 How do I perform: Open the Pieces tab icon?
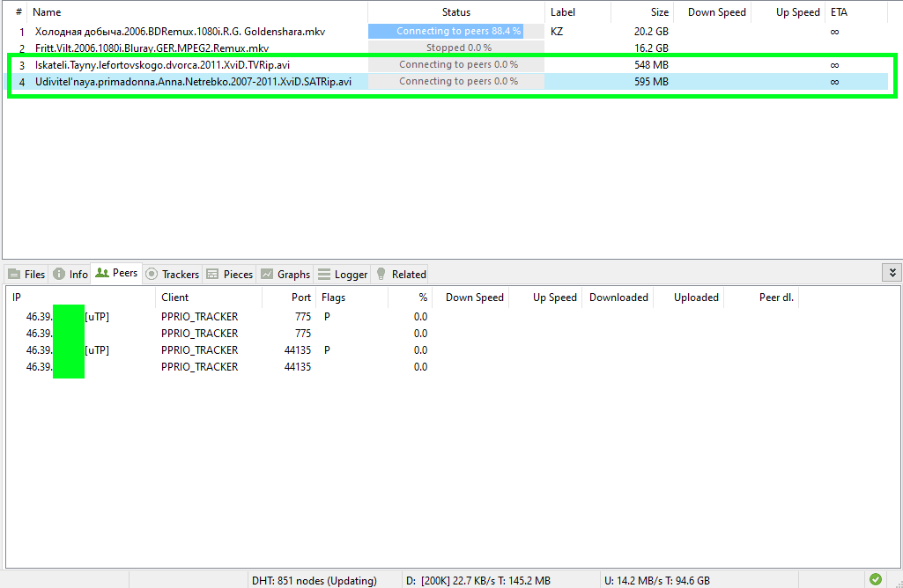click(212, 275)
